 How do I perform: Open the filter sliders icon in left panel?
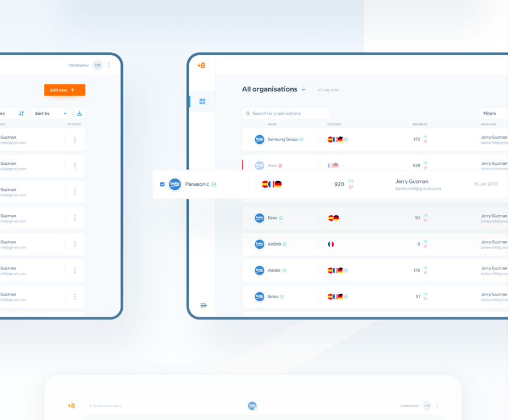click(22, 114)
